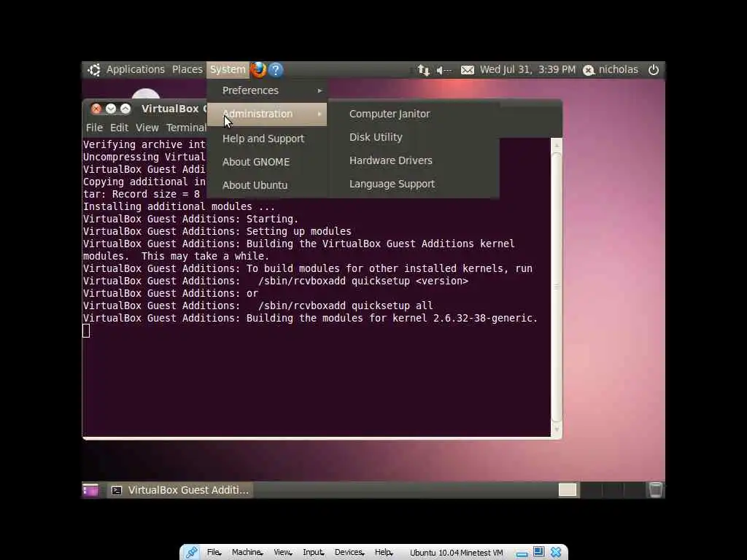The height and width of the screenshot is (560, 747).
Task: Maximize the terminal window
Action: coord(125,109)
